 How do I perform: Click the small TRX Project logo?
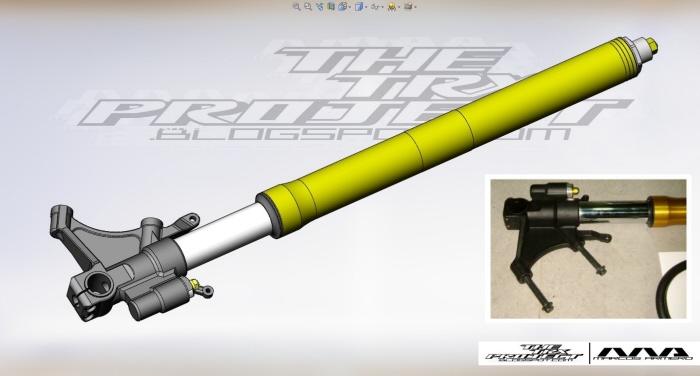click(x=533, y=353)
